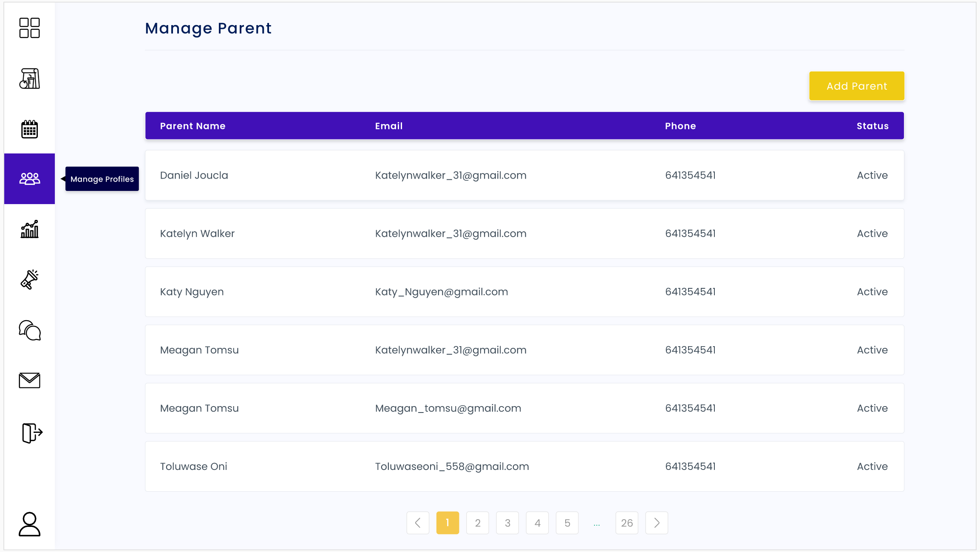980x552 pixels.
Task: Go to the next page arrow
Action: 657,523
